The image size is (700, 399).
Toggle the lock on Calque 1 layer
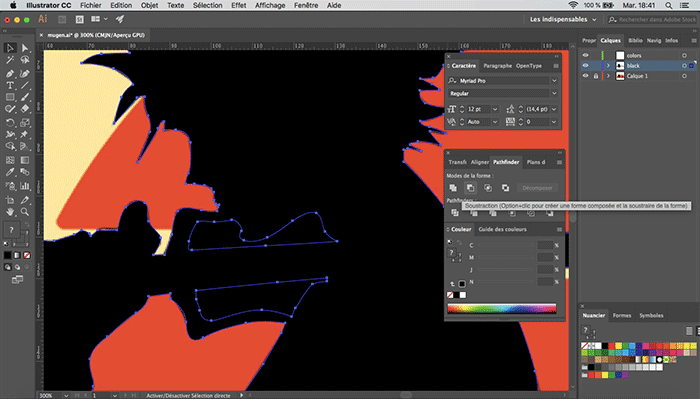coord(596,76)
